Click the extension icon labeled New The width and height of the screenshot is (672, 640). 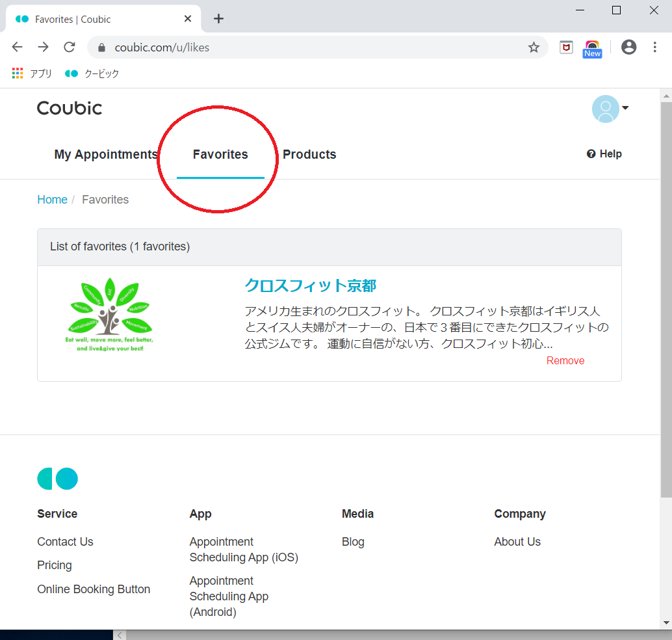click(x=592, y=48)
